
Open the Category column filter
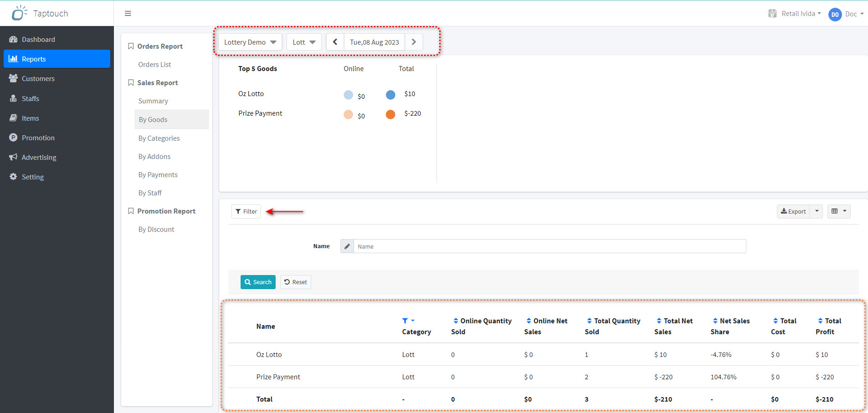(x=408, y=321)
